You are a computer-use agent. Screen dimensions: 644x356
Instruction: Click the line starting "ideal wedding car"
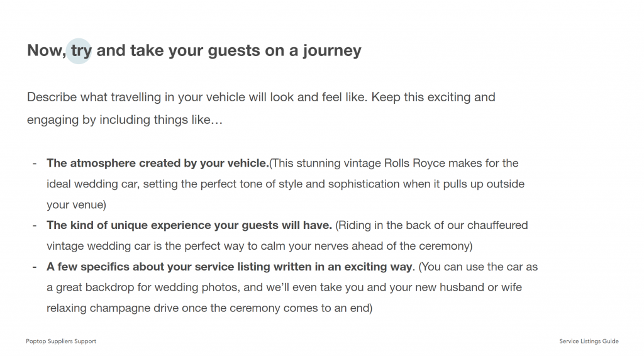[286, 184]
